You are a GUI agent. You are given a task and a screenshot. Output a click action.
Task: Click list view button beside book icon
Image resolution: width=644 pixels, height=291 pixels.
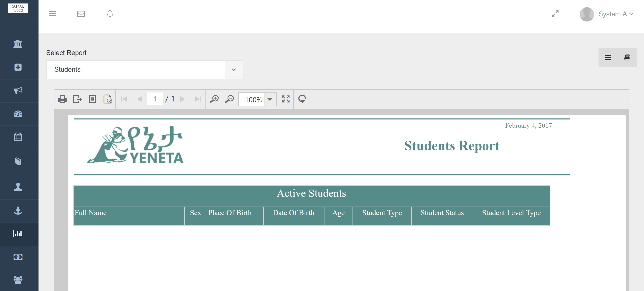point(608,58)
